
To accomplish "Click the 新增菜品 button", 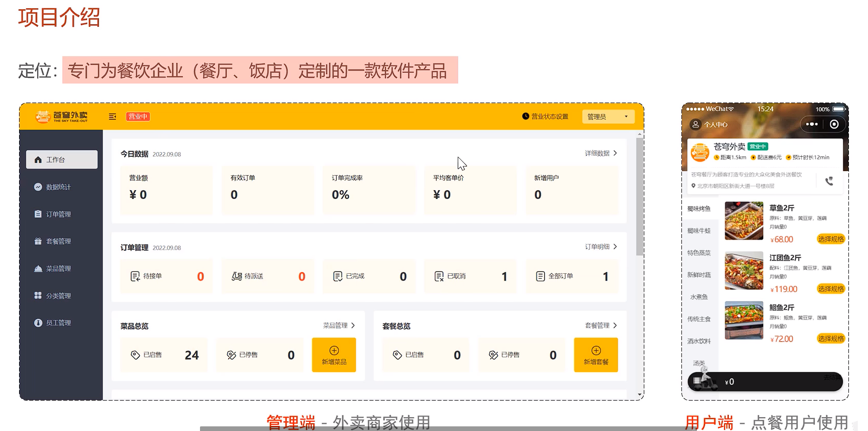I will 334,355.
